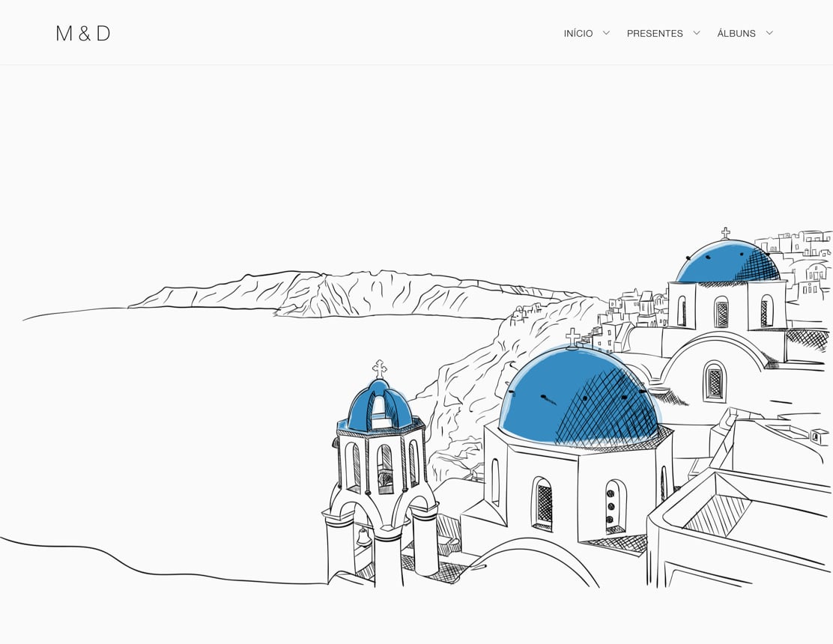Click the hanging bell in the tower's lower arch
The height and width of the screenshot is (644, 833).
363,536
